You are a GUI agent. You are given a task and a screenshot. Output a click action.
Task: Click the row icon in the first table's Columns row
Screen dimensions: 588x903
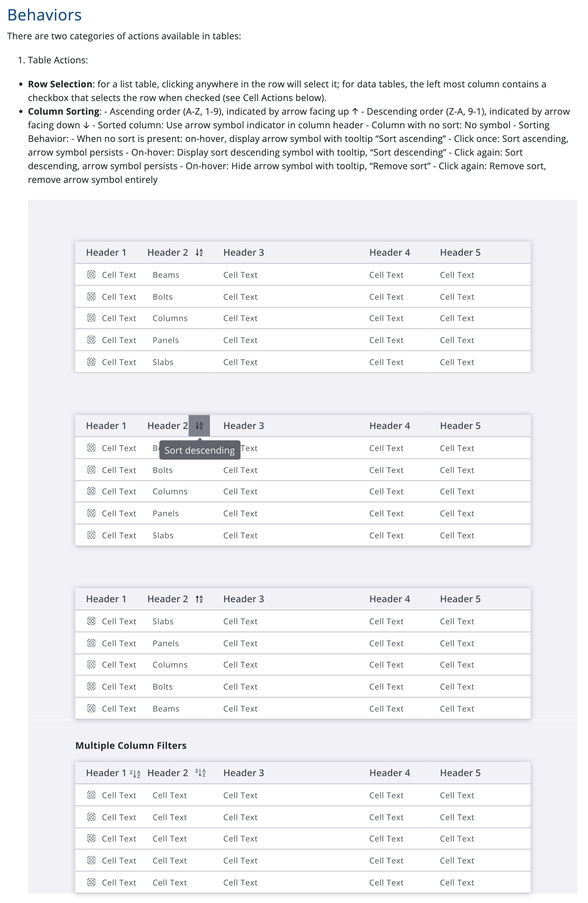point(91,318)
